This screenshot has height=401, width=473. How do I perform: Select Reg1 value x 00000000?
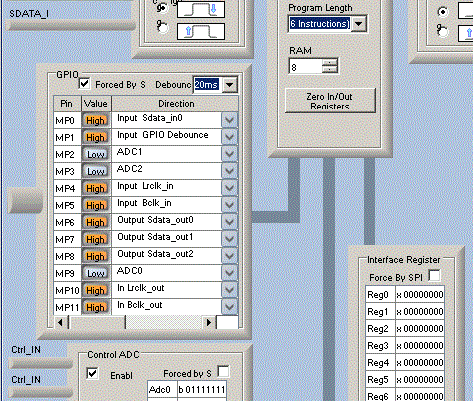click(420, 312)
